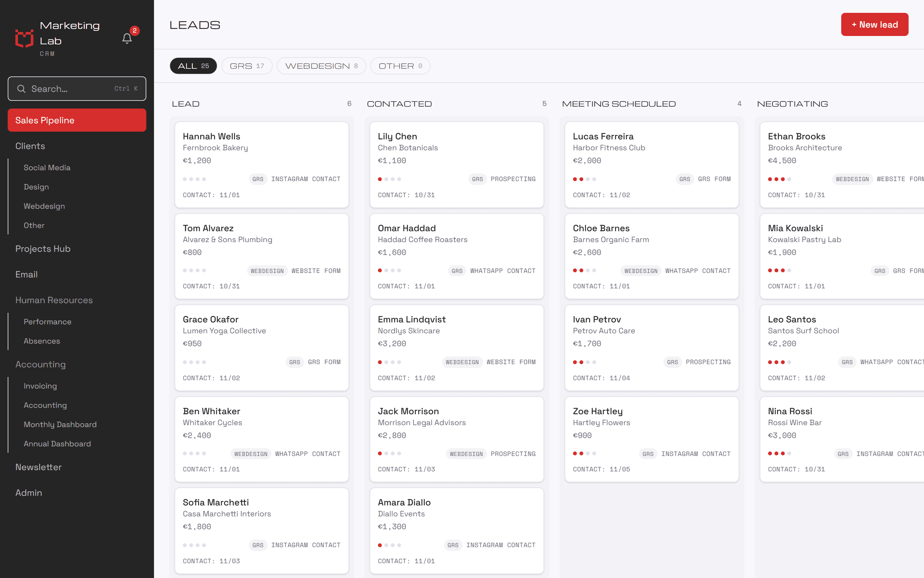The width and height of the screenshot is (924, 578).
Task: Open Hannah Wells lead card
Action: (261, 165)
